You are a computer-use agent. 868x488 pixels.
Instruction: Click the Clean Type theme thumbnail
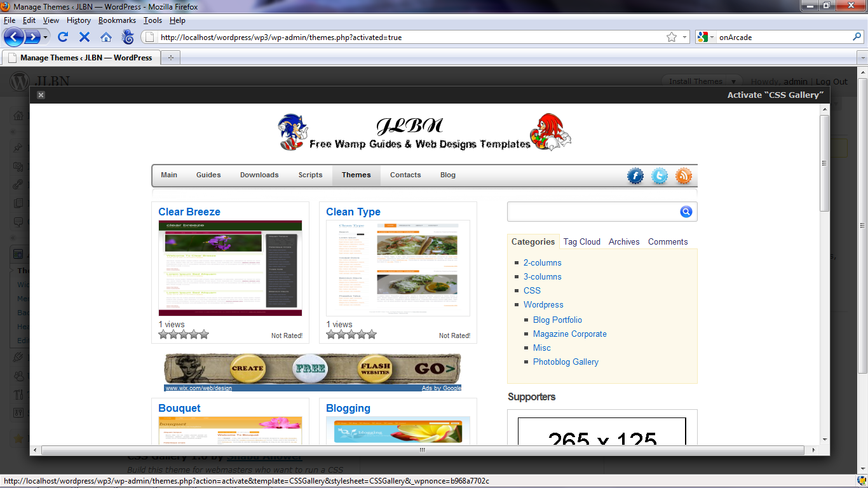click(398, 268)
